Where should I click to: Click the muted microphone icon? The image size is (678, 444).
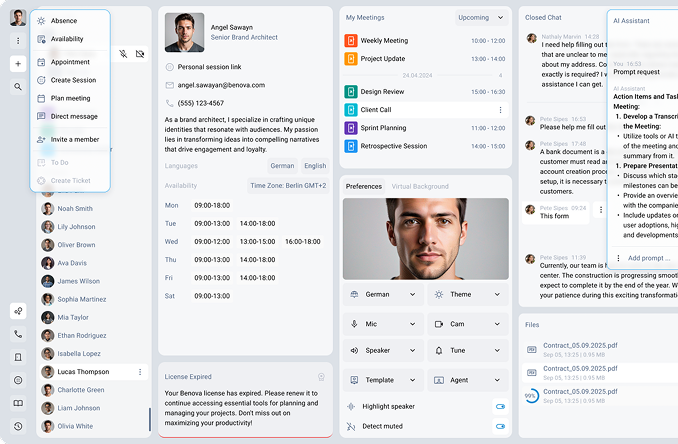click(122, 53)
